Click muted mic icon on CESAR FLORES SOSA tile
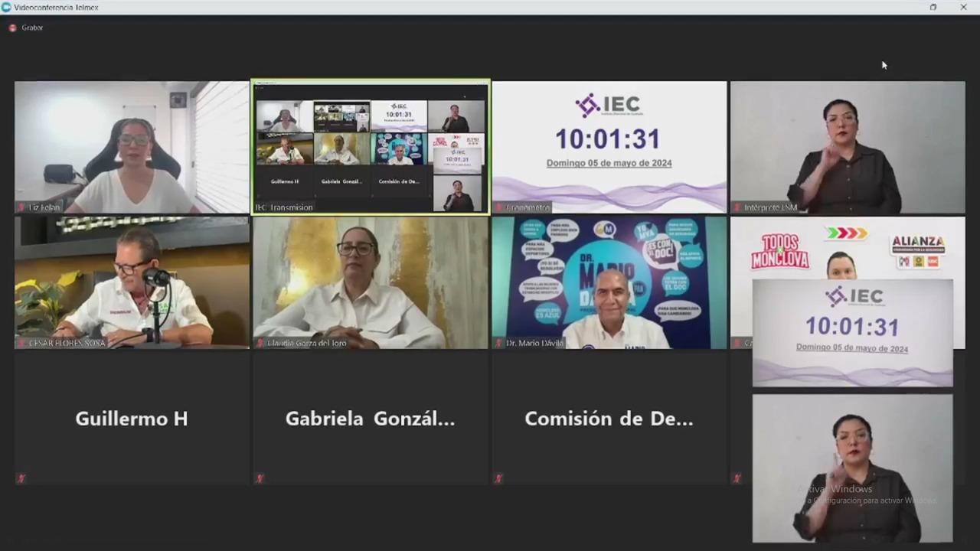Image resolution: width=980 pixels, height=551 pixels. 21,343
